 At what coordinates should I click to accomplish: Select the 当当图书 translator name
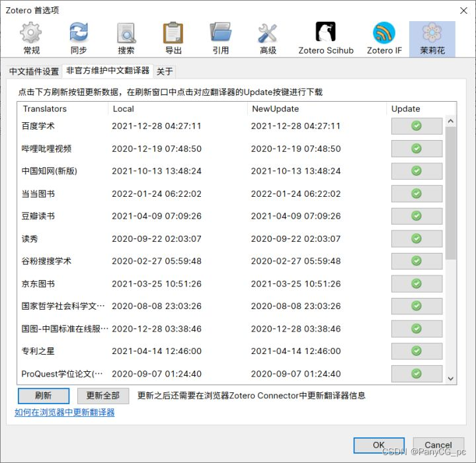[38, 194]
